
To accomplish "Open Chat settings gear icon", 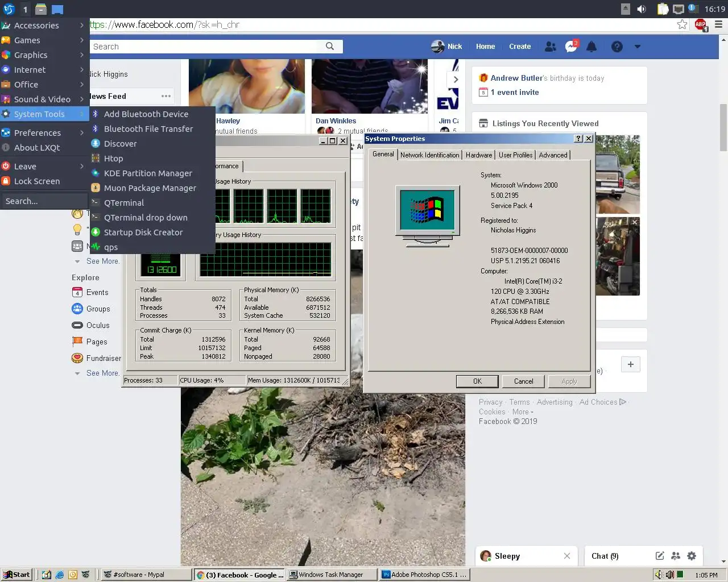I will pyautogui.click(x=692, y=556).
